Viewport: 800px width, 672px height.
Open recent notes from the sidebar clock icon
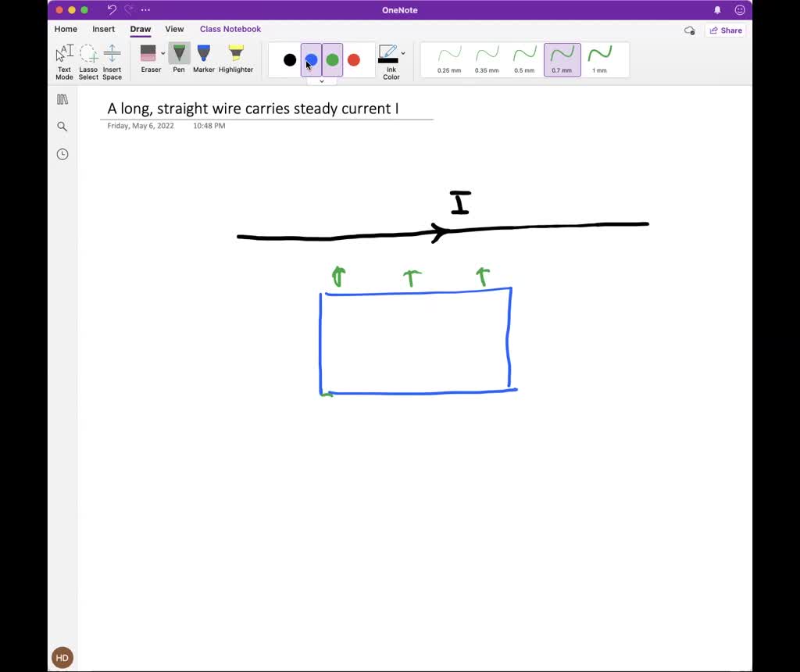pyautogui.click(x=62, y=154)
